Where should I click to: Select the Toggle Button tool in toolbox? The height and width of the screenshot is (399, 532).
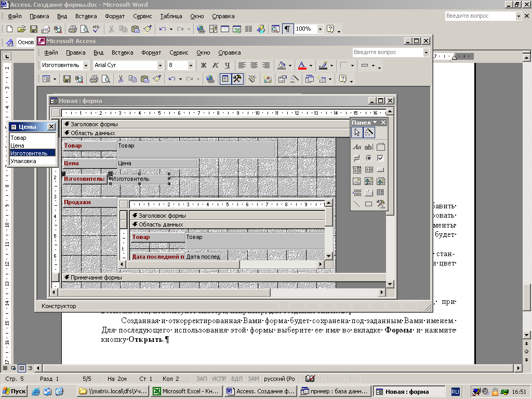click(356, 158)
